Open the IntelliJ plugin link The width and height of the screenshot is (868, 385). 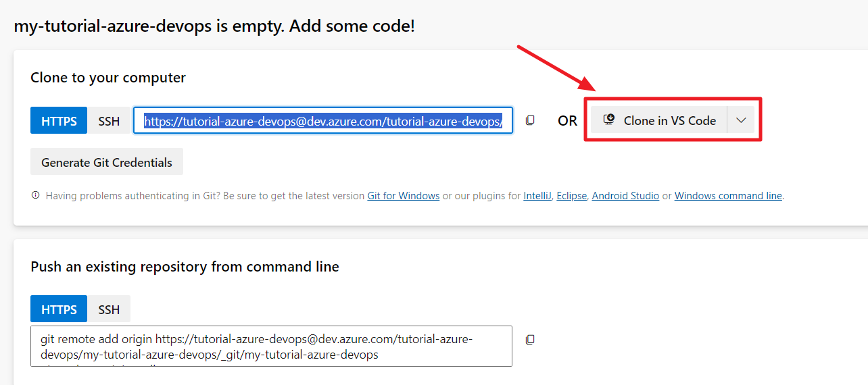pos(538,196)
